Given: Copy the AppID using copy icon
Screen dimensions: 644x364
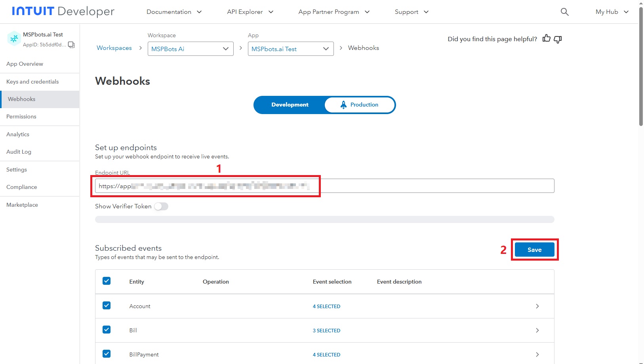Looking at the screenshot, I should tap(71, 45).
